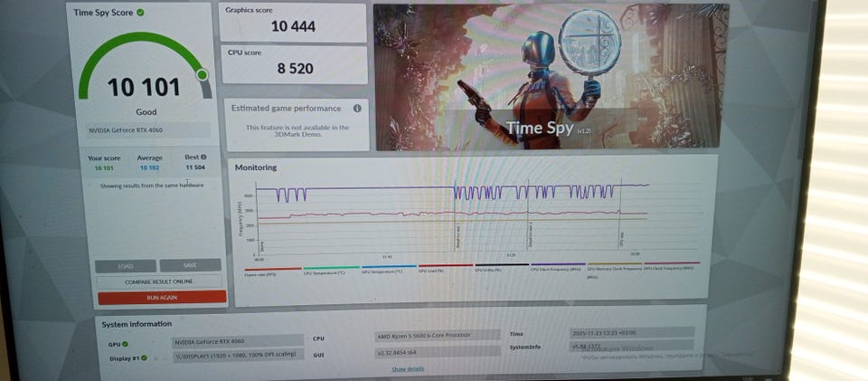Toggle GPU Memory Clock Frequency legend
The height and width of the screenshot is (381, 868).
pyautogui.click(x=615, y=270)
